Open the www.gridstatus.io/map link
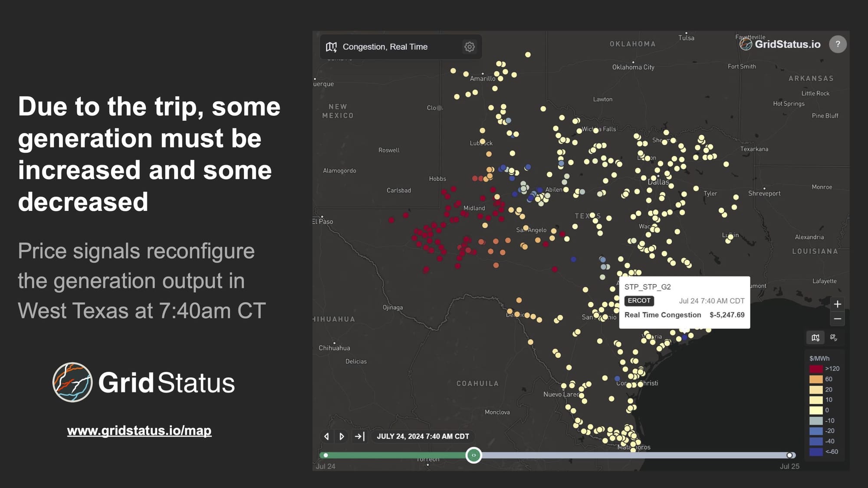 click(x=139, y=430)
